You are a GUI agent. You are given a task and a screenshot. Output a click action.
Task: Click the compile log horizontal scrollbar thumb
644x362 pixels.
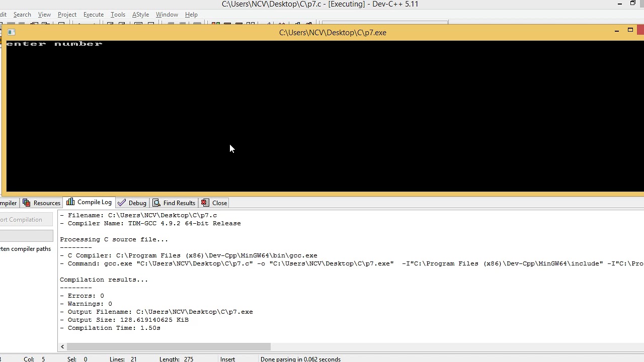[169, 346]
